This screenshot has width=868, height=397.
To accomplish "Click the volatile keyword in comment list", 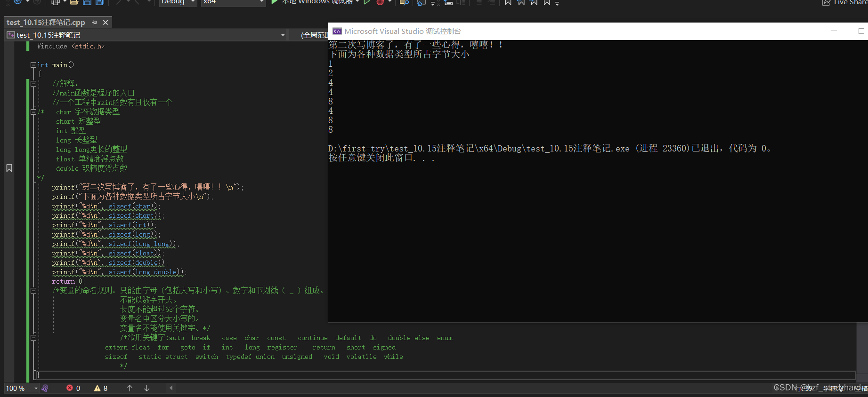I will coord(362,357).
